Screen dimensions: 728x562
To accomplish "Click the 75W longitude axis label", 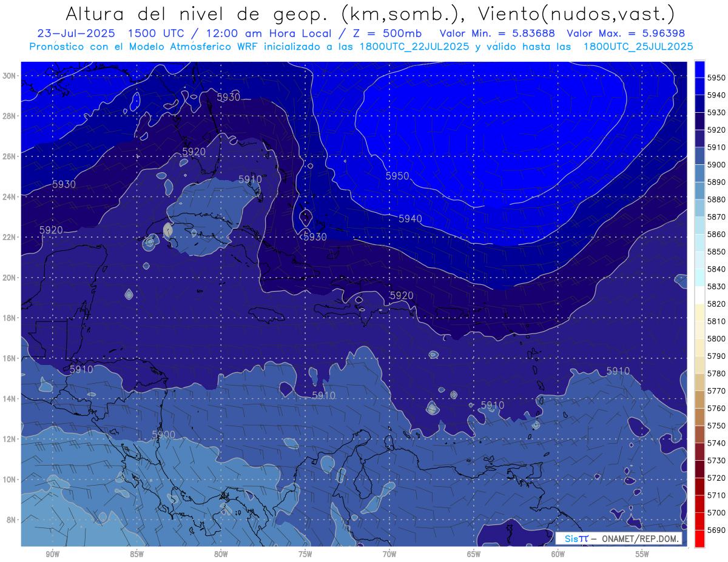I will (305, 554).
